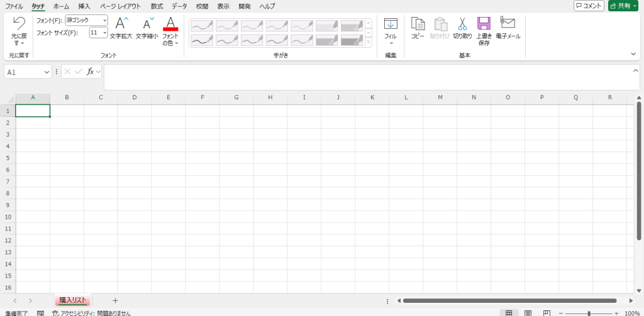Select the 購入リスト sheet tab

tap(73, 300)
